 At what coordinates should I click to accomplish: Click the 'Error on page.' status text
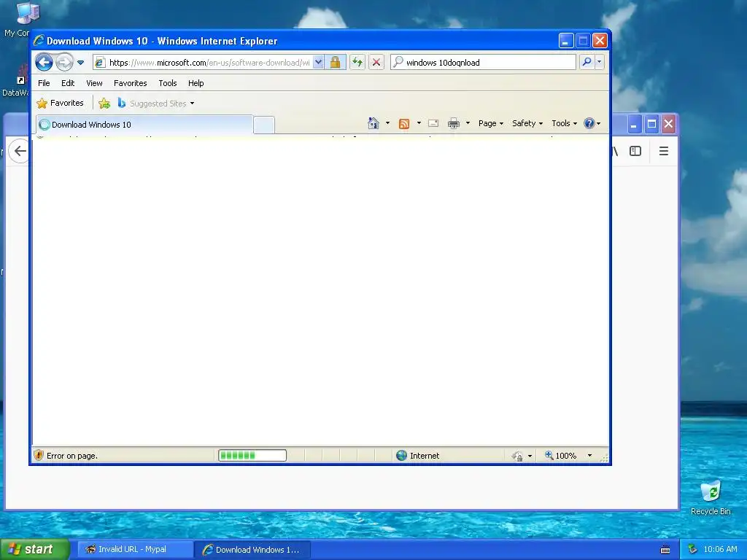point(72,456)
